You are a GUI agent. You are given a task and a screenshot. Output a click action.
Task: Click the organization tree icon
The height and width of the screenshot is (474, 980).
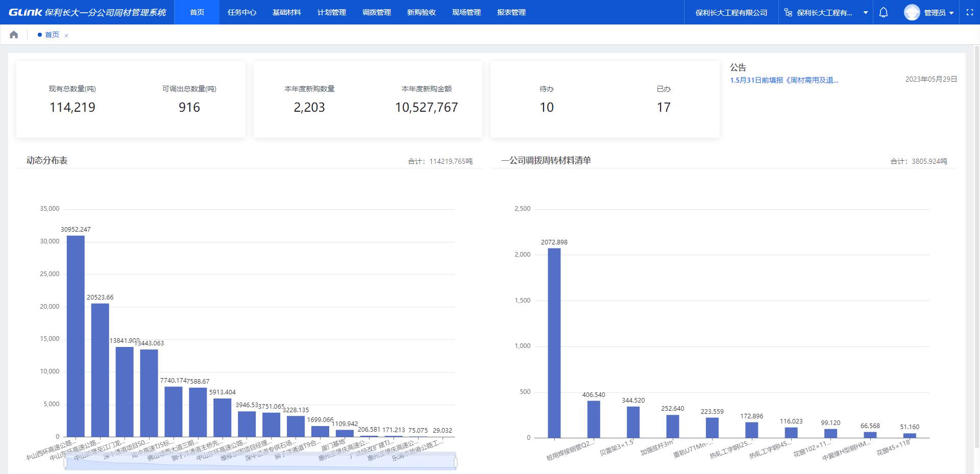(x=788, y=12)
